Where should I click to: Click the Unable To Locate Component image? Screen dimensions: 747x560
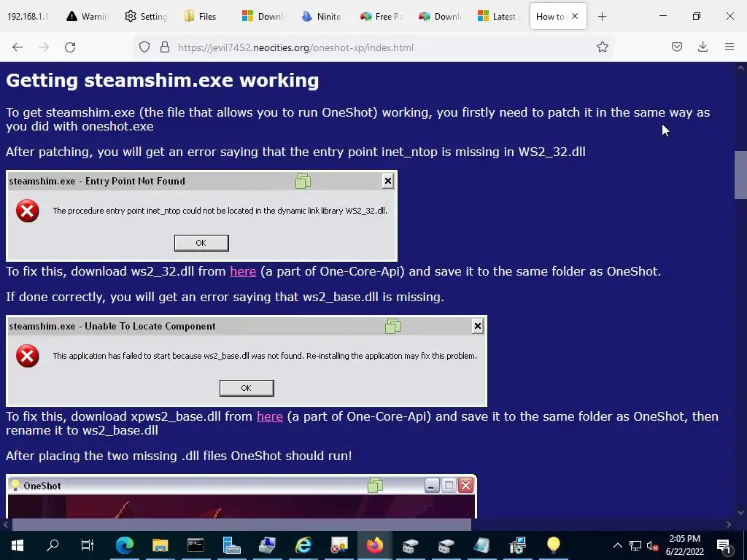(247, 361)
